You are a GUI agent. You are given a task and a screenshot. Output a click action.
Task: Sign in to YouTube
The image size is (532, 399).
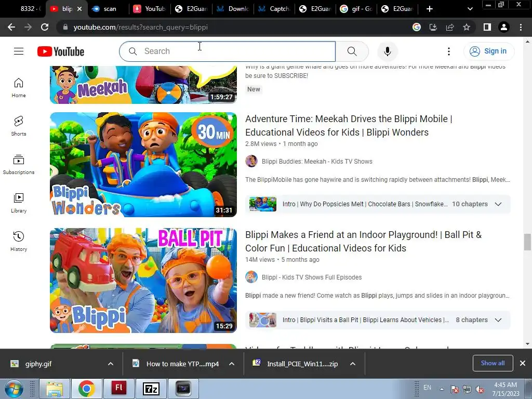pyautogui.click(x=489, y=51)
